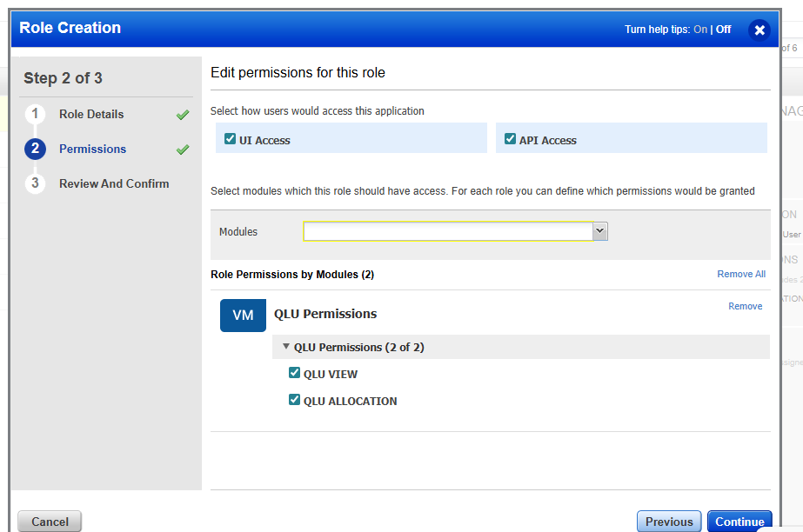Uncheck the QLU VIEW permission
This screenshot has width=803, height=532.
pyautogui.click(x=294, y=372)
